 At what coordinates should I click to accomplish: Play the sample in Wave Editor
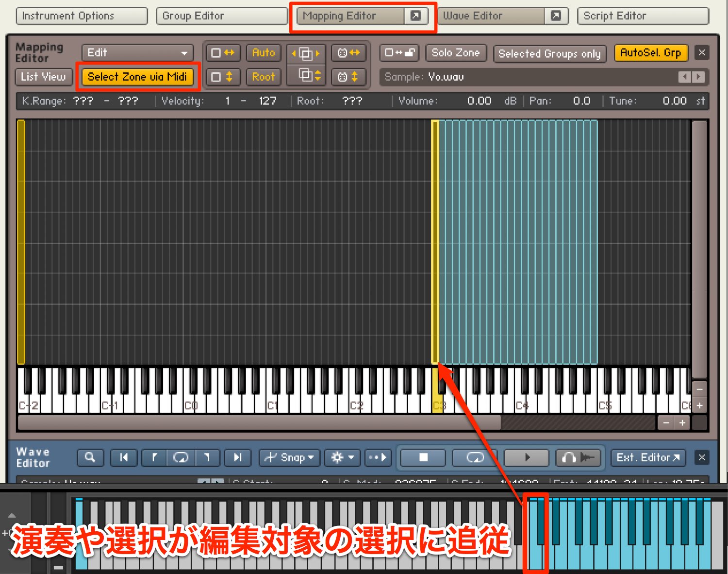527,457
